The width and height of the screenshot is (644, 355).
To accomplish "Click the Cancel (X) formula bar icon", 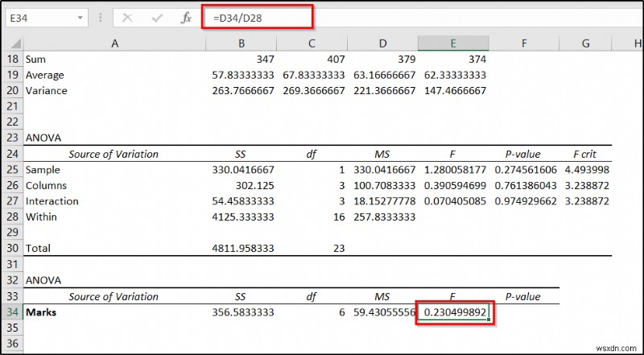I will click(127, 18).
